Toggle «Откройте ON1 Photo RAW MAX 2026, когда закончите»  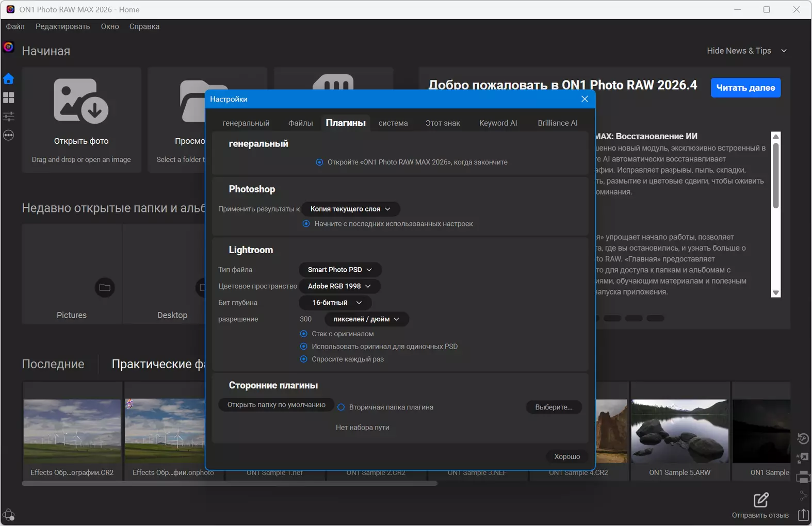pyautogui.click(x=319, y=162)
